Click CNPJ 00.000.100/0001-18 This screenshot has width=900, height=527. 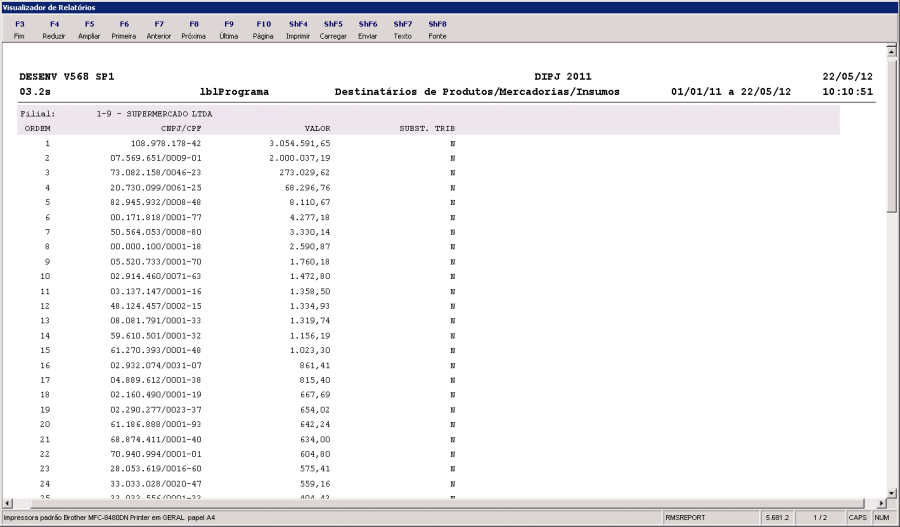tap(156, 247)
